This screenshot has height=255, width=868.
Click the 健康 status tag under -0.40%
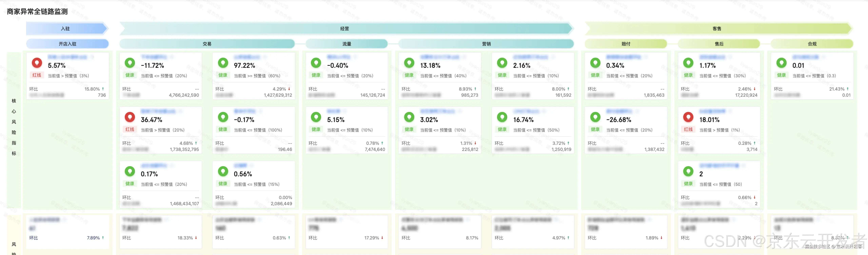point(316,75)
